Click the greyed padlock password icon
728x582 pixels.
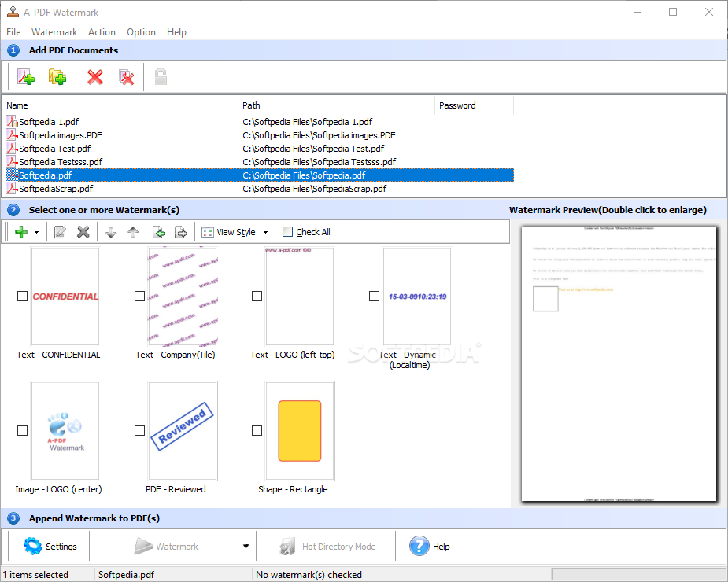(x=161, y=77)
